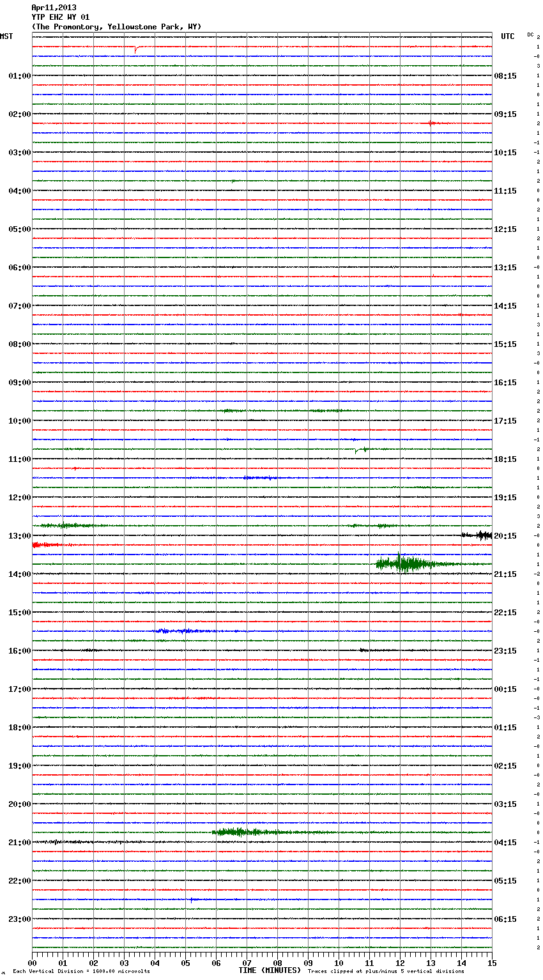The width and height of the screenshot is (543, 980).
Task: Click 'Each Vertical Division = 1600.00 microvolts' note
Action: coord(82,971)
